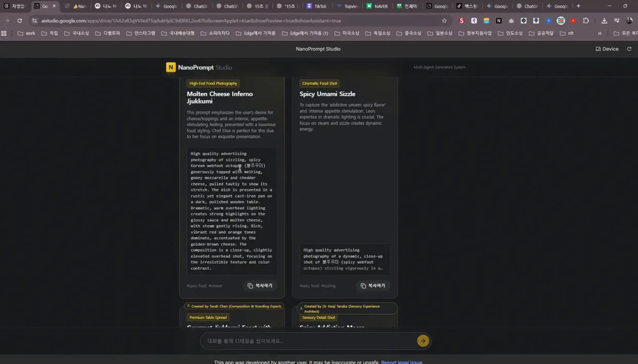This screenshot has height=364, width=638.
Task: Close the active tab with its X
Action: pyautogui.click(x=54, y=6)
